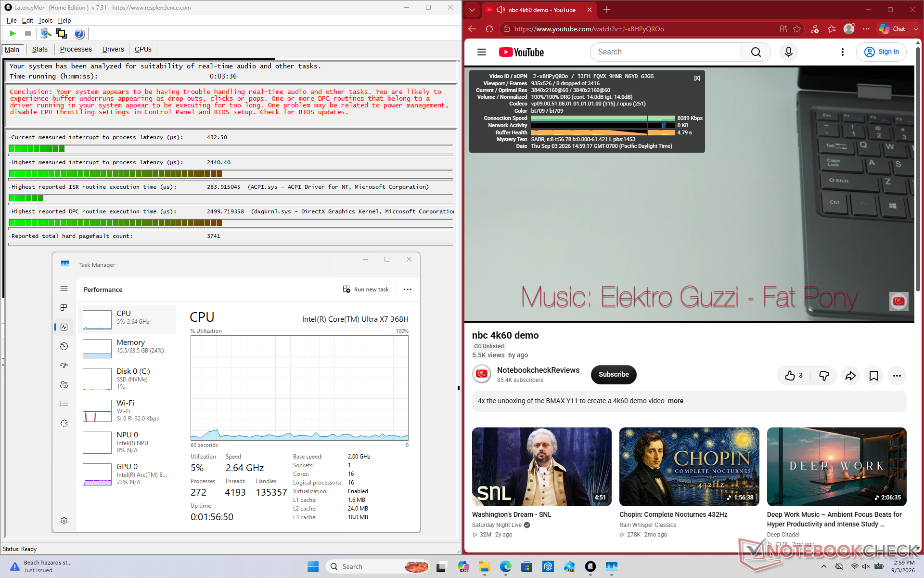Stop LatencyMon monitoring via the stop icon

tap(28, 33)
